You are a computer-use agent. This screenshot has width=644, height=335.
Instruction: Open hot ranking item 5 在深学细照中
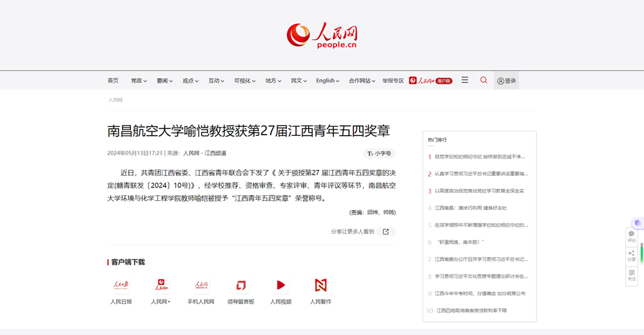pos(481,225)
